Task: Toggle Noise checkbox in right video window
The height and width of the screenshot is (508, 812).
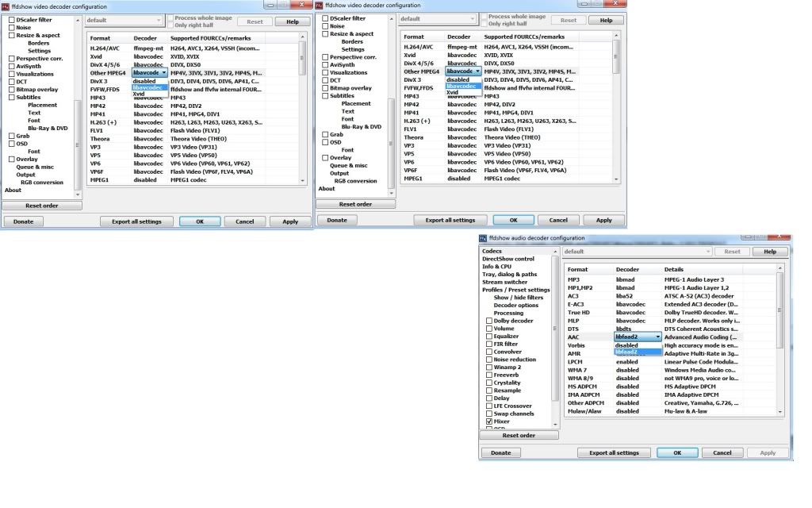Action: click(325, 26)
